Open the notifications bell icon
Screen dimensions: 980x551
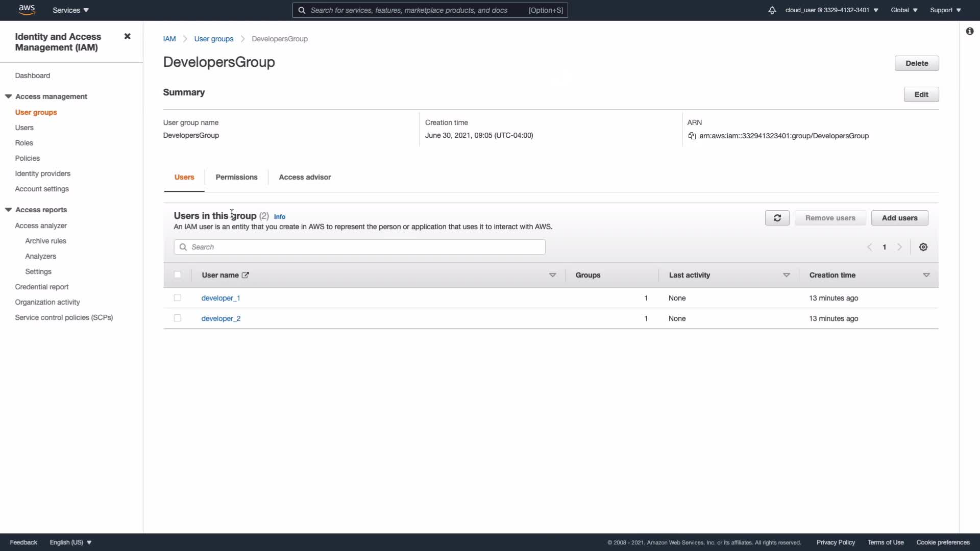coord(772,10)
